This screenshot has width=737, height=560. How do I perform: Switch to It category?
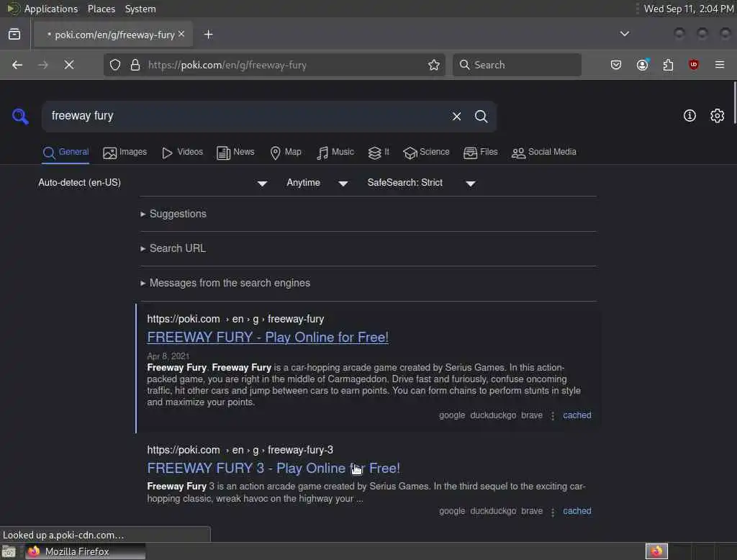click(379, 153)
